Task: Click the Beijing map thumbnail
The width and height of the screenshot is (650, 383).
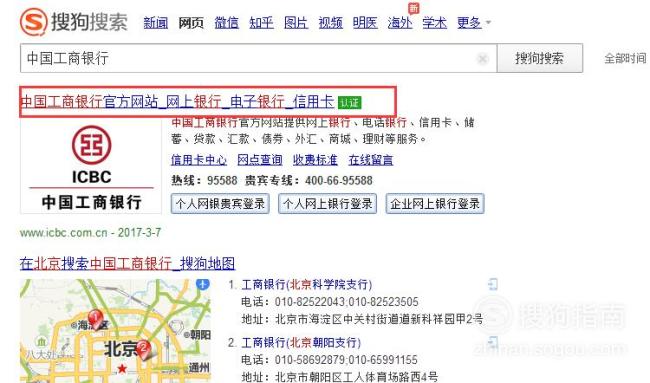Action: 115,331
